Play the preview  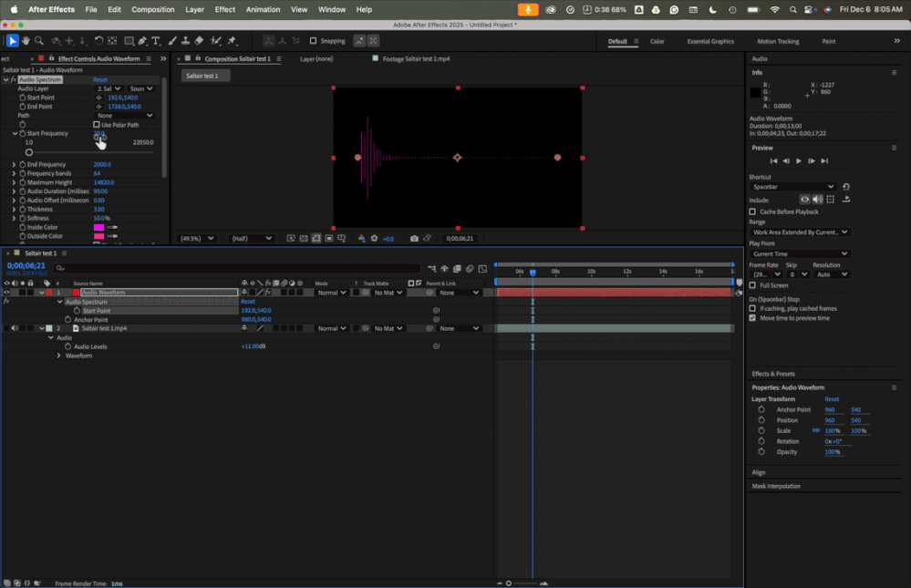798,161
